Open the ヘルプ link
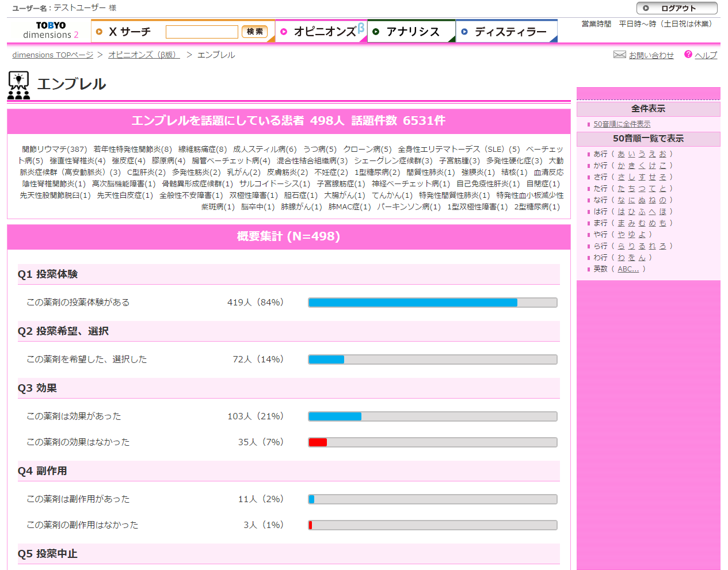Viewport: 728px width, 570px height. (x=706, y=55)
